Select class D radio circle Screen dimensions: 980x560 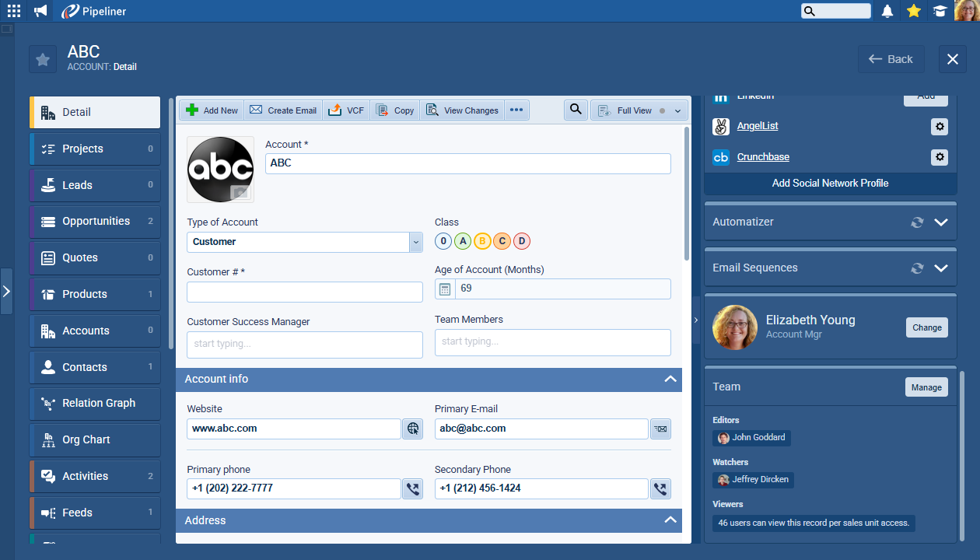pyautogui.click(x=522, y=241)
